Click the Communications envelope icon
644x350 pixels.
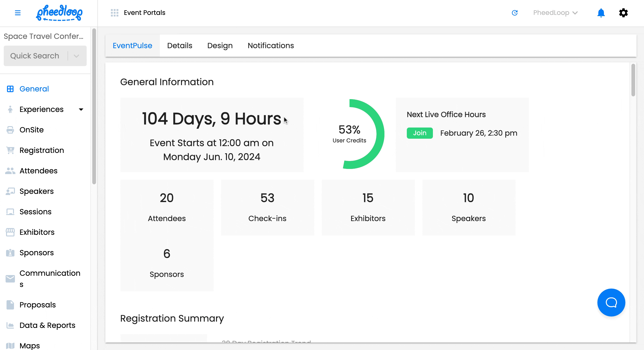[x=10, y=279]
